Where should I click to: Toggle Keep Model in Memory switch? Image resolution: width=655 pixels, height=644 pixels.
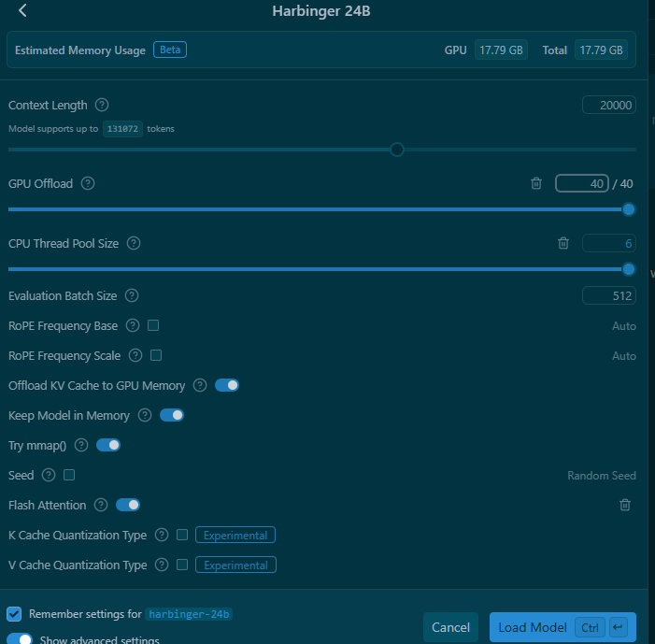[172, 415]
